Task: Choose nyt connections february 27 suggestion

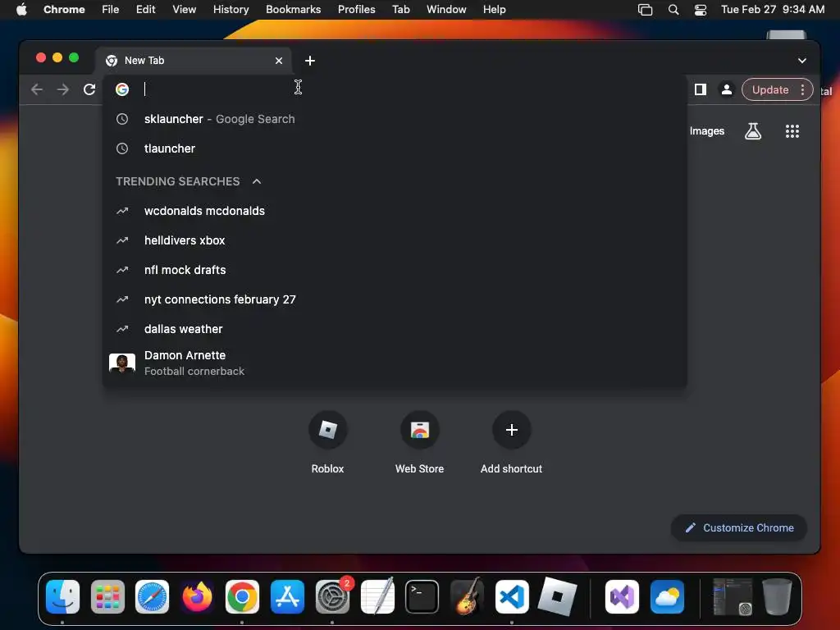Action: click(x=395, y=299)
